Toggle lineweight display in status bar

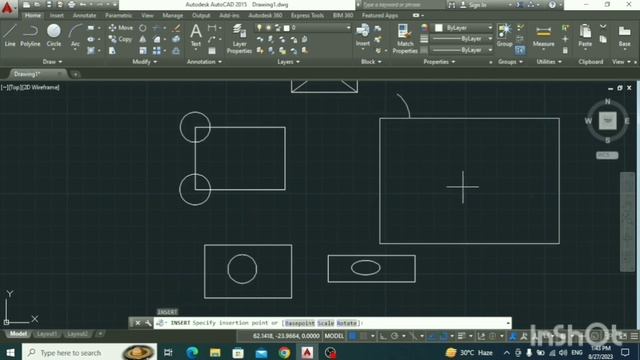coord(462,336)
